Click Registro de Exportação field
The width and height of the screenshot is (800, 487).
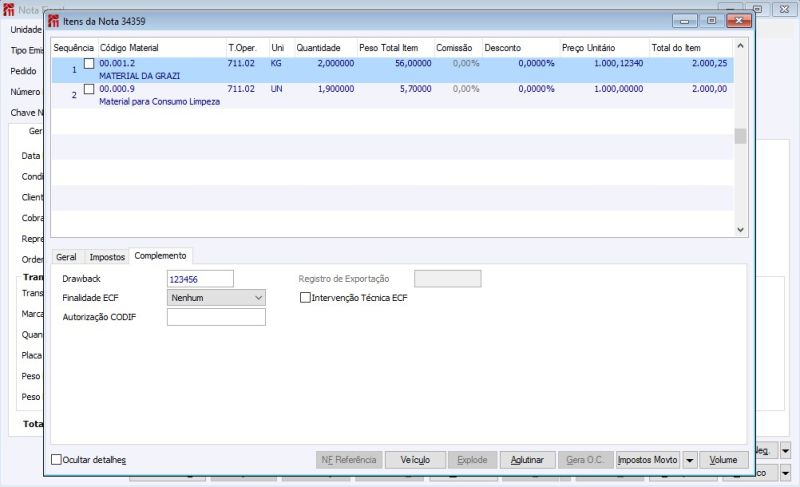point(447,278)
